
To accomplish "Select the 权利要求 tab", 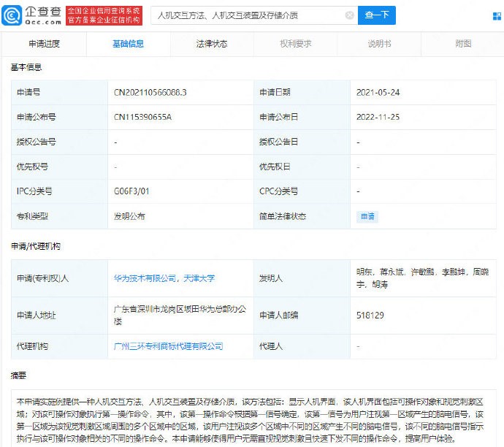I will pyautogui.click(x=296, y=44).
